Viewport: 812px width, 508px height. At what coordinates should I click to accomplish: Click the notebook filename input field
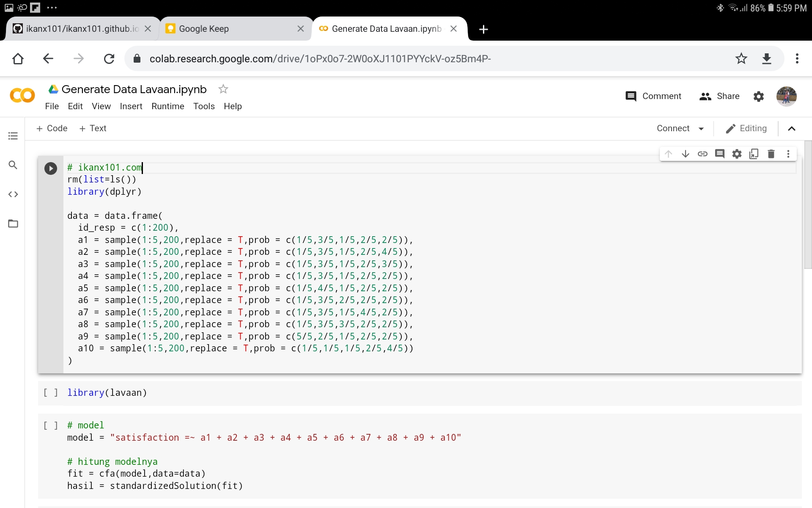134,89
